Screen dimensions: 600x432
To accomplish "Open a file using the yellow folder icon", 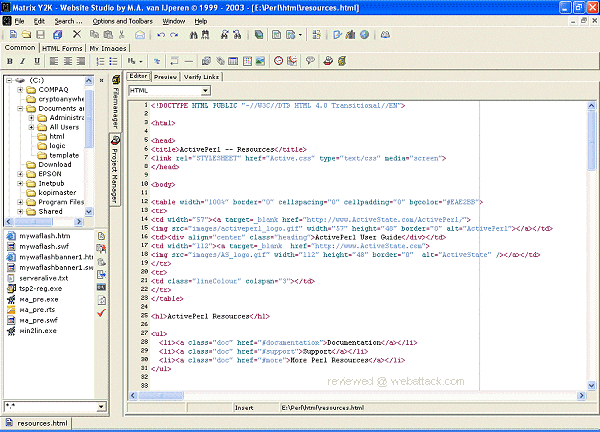I will point(26,35).
